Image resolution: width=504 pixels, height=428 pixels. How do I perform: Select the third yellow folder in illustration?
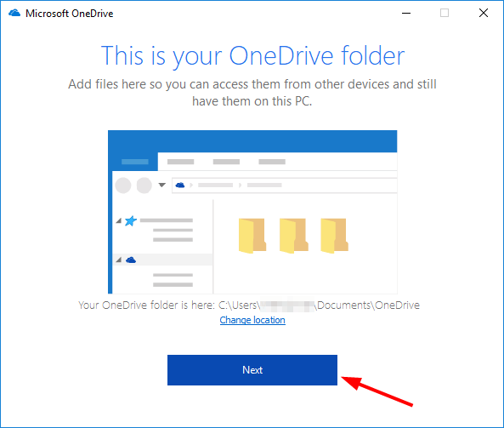[x=334, y=236]
